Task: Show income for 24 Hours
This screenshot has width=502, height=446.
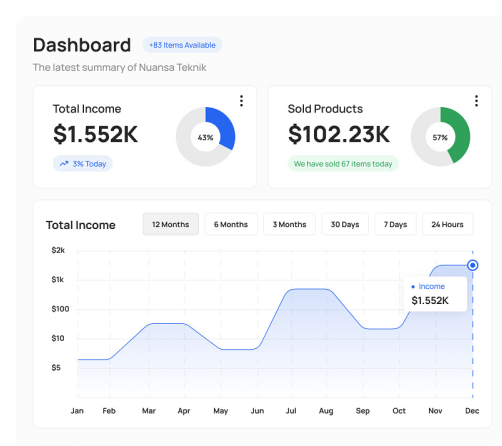Action: point(447,224)
